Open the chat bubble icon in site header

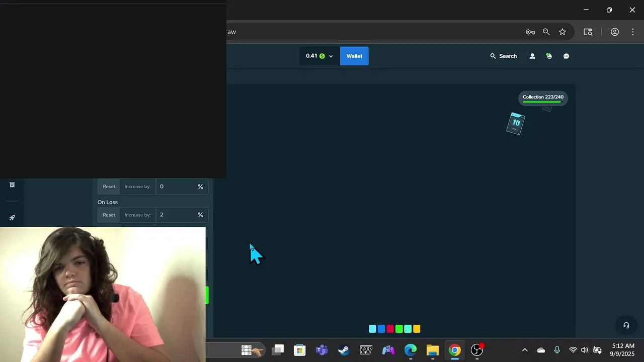pos(566,56)
